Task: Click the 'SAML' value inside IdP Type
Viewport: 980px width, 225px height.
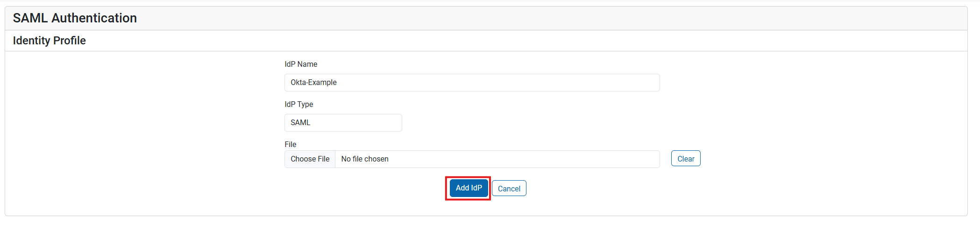Action: (x=300, y=123)
